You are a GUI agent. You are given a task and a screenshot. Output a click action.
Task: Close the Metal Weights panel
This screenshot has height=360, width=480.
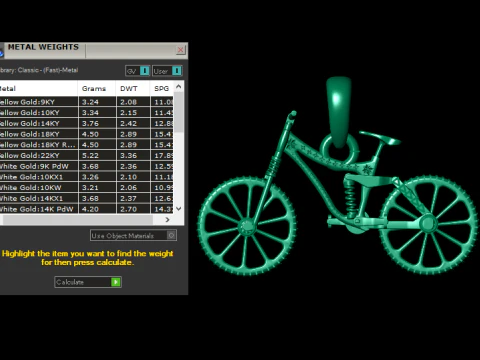click(x=180, y=50)
